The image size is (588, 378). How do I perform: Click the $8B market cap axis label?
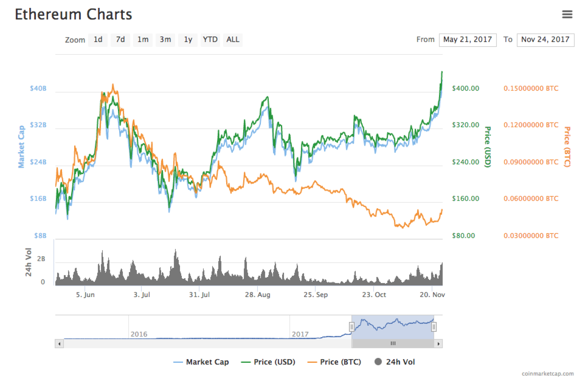pyautogui.click(x=40, y=236)
